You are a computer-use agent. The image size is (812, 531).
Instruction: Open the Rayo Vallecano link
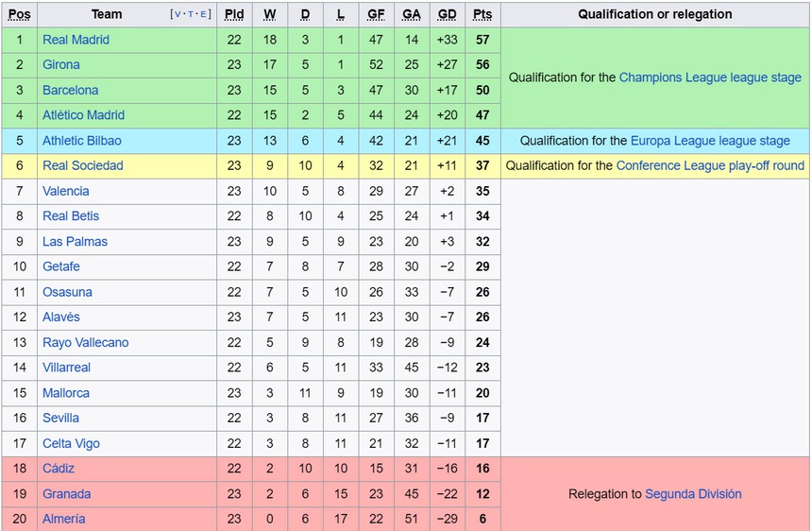point(85,342)
